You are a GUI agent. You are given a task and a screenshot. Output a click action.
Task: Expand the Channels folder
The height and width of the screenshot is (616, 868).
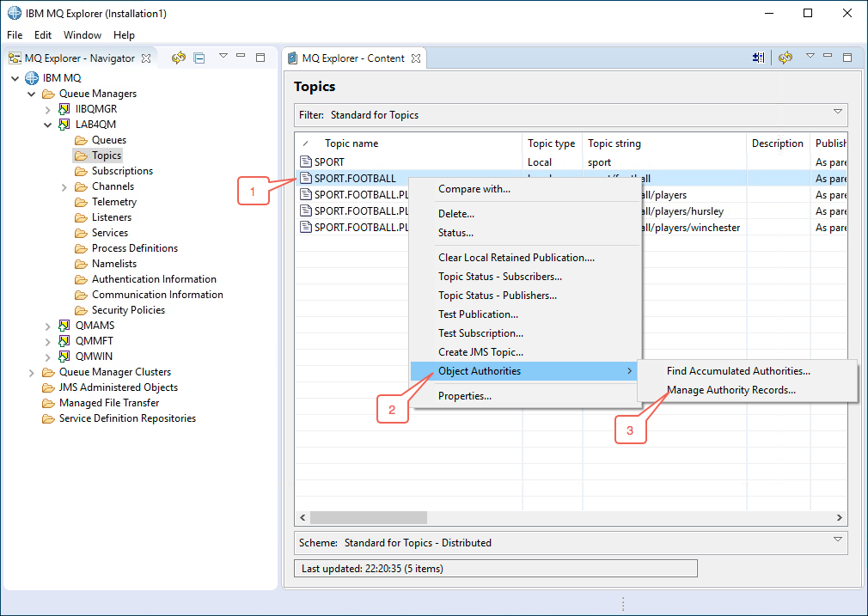click(64, 187)
